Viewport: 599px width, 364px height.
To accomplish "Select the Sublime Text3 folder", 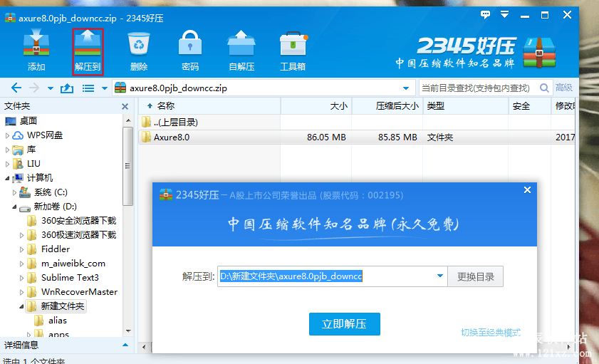I will (70, 278).
